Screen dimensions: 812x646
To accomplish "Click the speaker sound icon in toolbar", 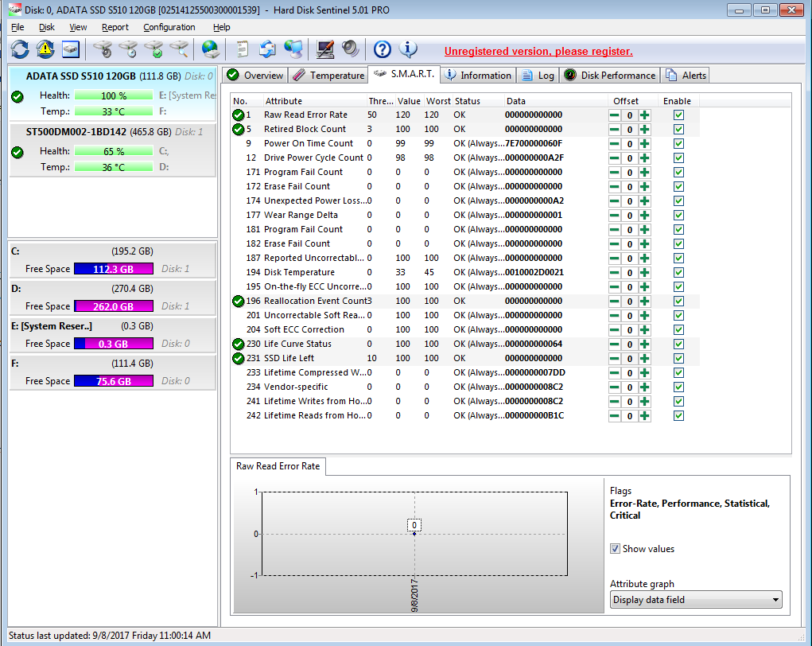I will click(350, 49).
